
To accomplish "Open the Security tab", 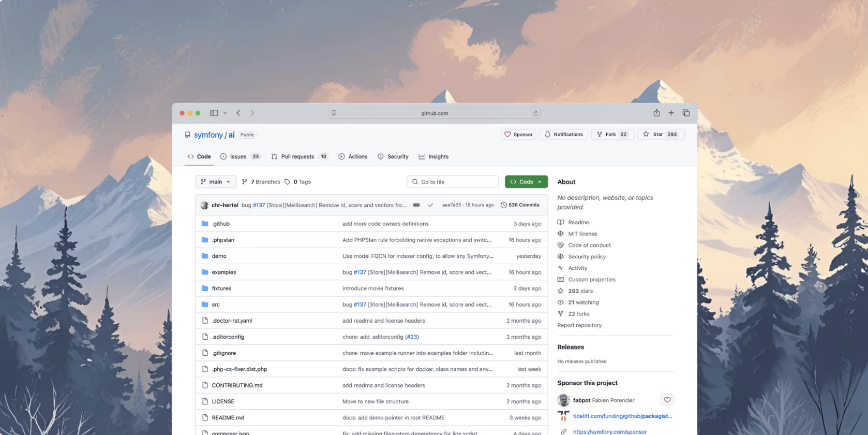I will pyautogui.click(x=393, y=156).
